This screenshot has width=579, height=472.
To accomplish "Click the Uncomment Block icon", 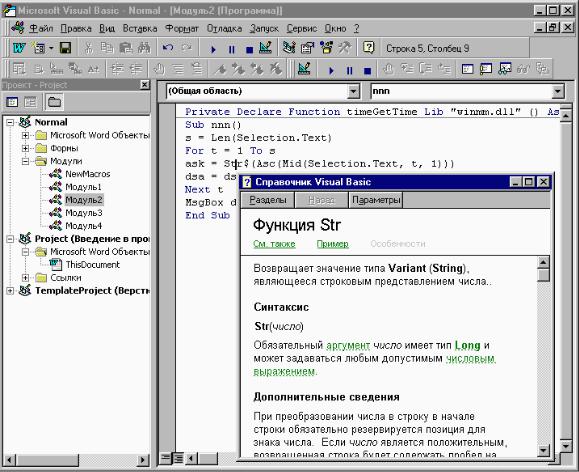I will (197, 69).
